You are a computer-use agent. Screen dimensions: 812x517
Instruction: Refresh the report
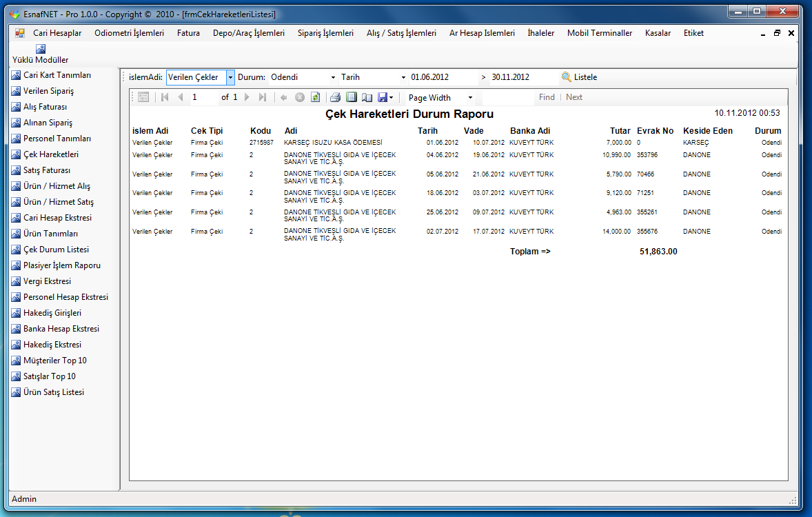click(316, 97)
